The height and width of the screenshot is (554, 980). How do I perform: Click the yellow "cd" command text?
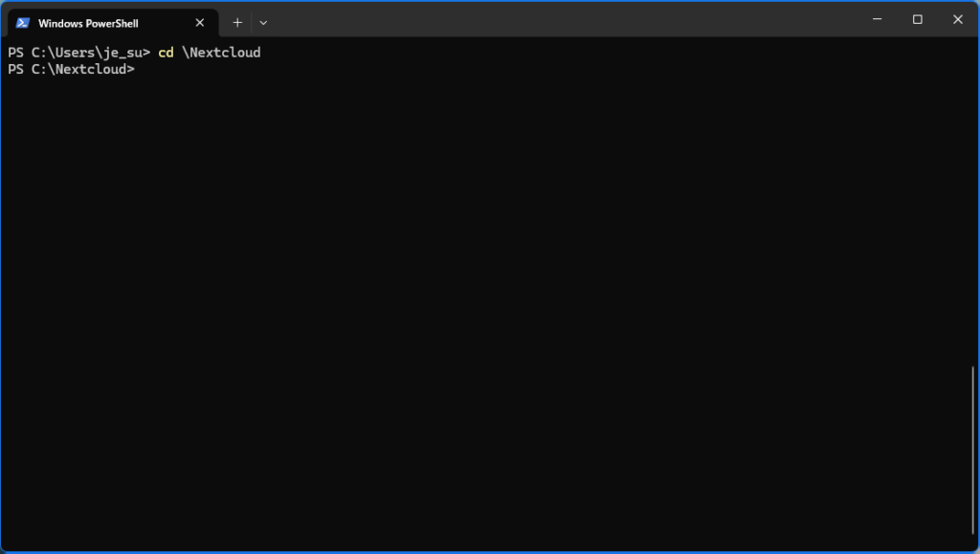tap(166, 53)
